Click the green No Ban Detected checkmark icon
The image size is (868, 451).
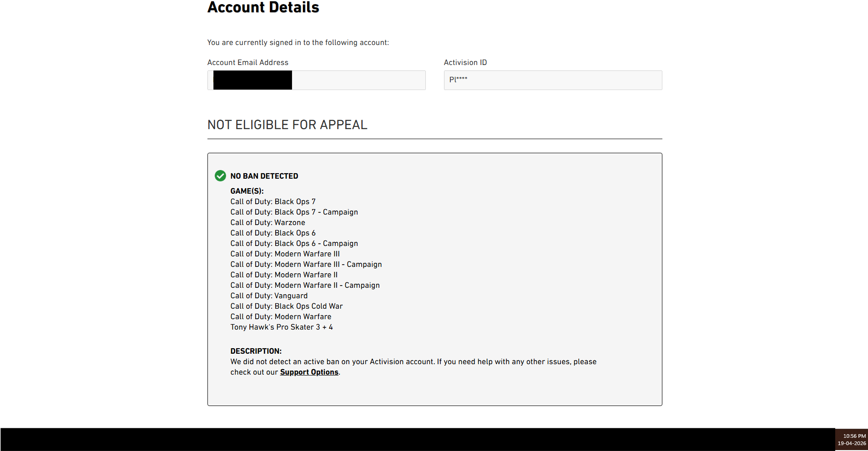coord(220,176)
